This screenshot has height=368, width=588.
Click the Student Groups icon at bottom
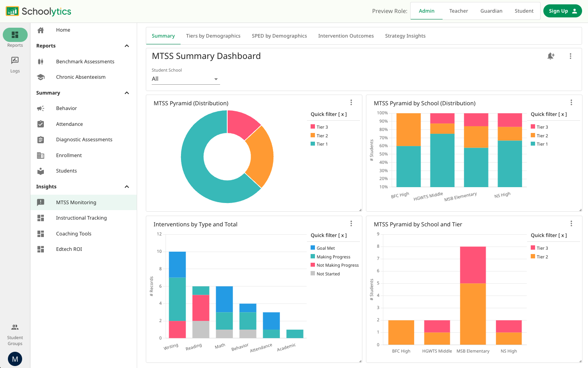coord(15,327)
